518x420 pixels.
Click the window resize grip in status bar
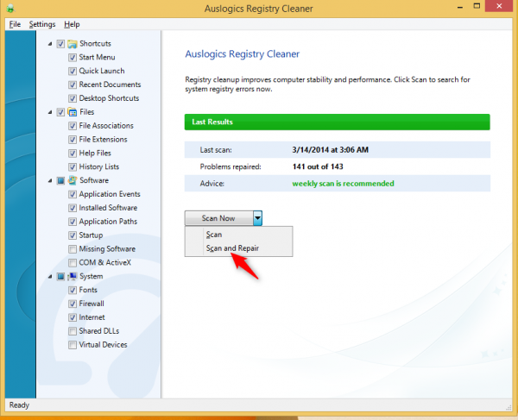(509, 408)
